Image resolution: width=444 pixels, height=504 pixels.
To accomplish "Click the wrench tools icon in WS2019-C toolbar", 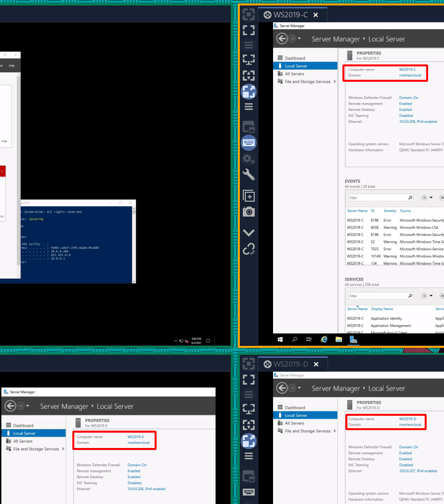I will pyautogui.click(x=249, y=174).
